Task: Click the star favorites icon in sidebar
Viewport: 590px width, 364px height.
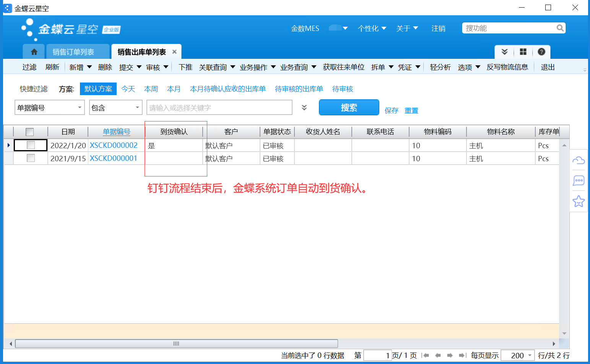Action: pyautogui.click(x=579, y=201)
